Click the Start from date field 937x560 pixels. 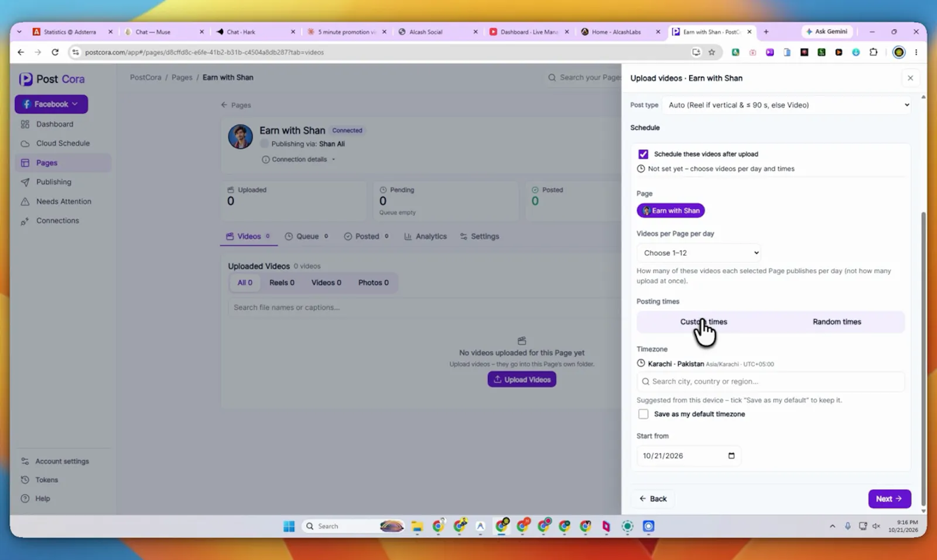tap(689, 456)
